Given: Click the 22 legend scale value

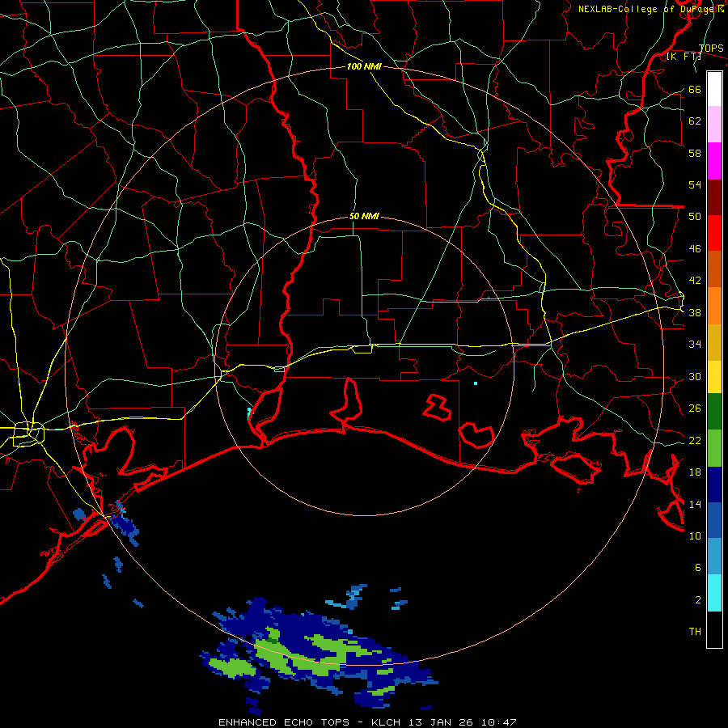Looking at the screenshot, I should pos(695,441).
